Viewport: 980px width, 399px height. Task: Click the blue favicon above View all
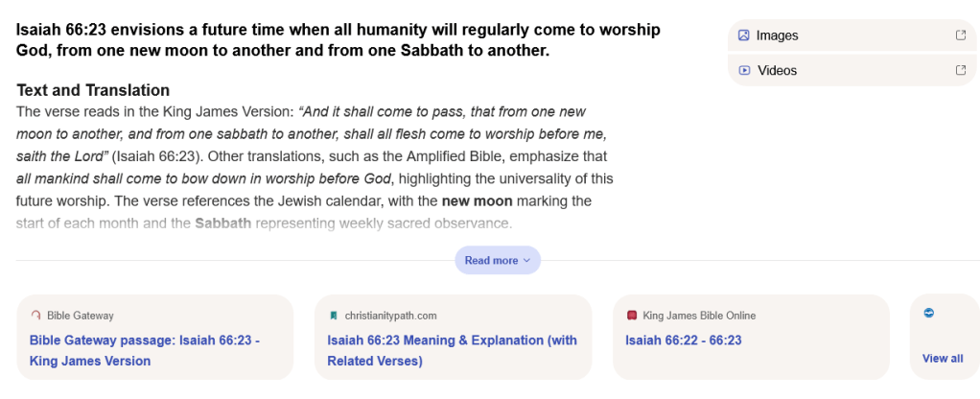pos(929,314)
